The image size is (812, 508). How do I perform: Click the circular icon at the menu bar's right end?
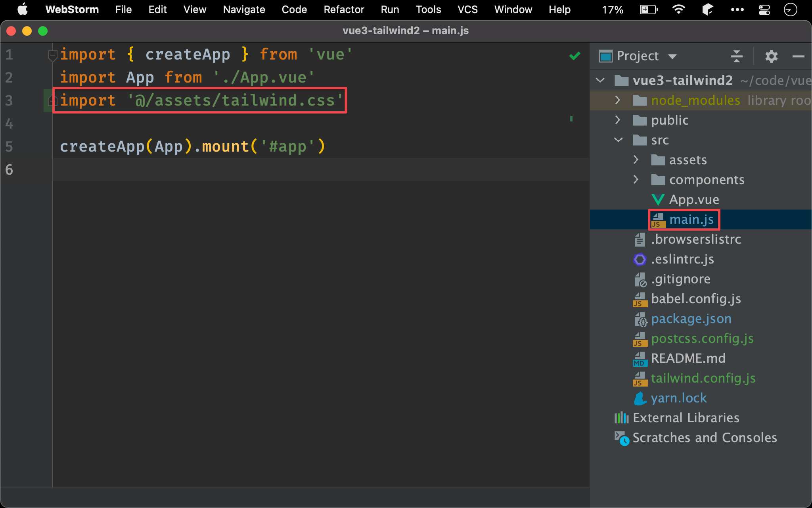(x=790, y=10)
